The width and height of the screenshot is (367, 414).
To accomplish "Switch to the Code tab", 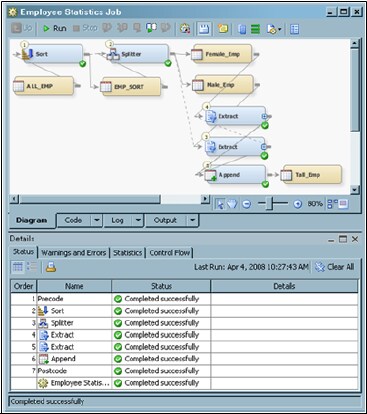I will pyautogui.click(x=73, y=220).
